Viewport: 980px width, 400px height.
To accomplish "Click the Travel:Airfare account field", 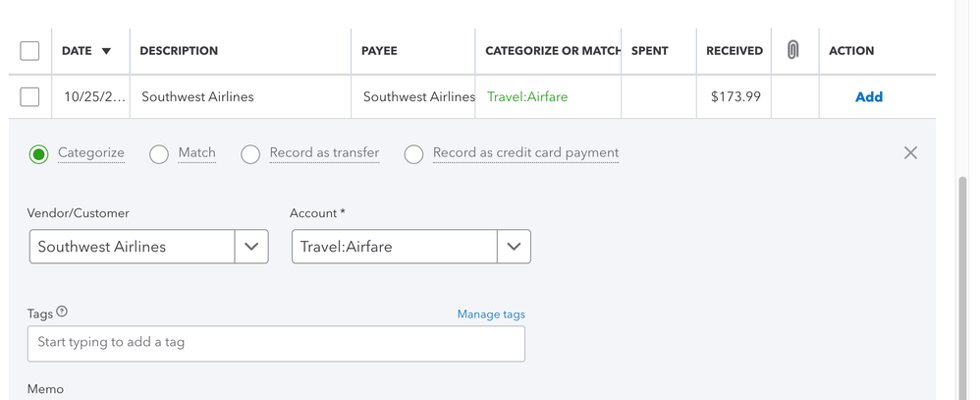I will [393, 247].
